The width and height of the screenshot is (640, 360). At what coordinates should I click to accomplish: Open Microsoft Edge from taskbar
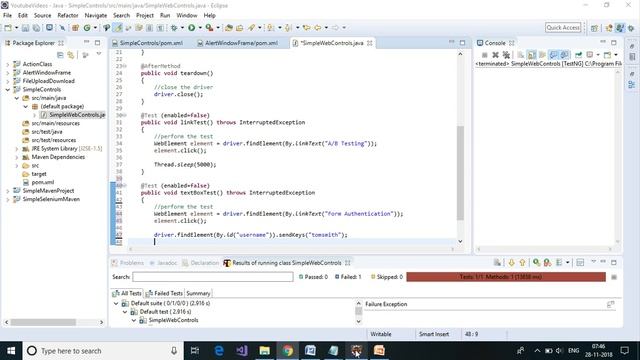(x=219, y=351)
